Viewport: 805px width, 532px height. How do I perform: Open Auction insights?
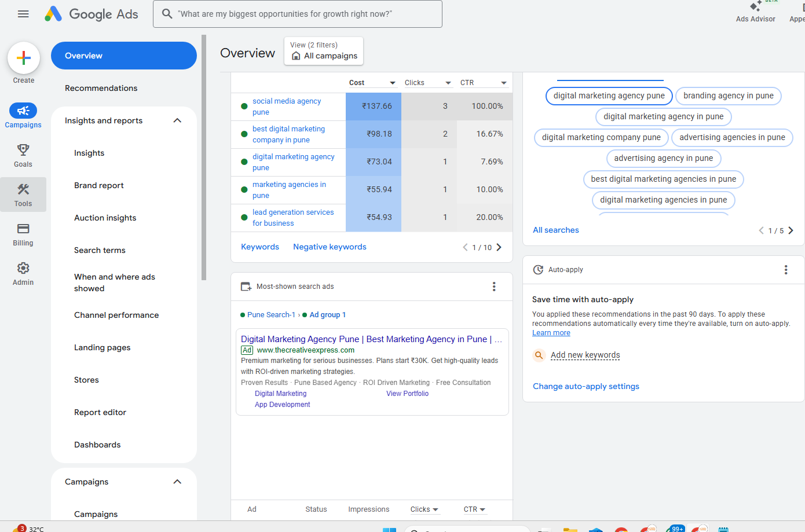pyautogui.click(x=105, y=218)
